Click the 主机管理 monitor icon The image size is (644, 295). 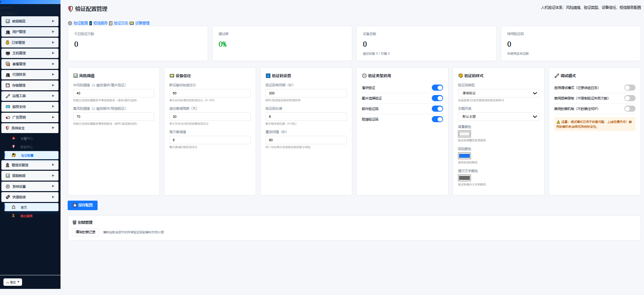pyautogui.click(x=8, y=53)
